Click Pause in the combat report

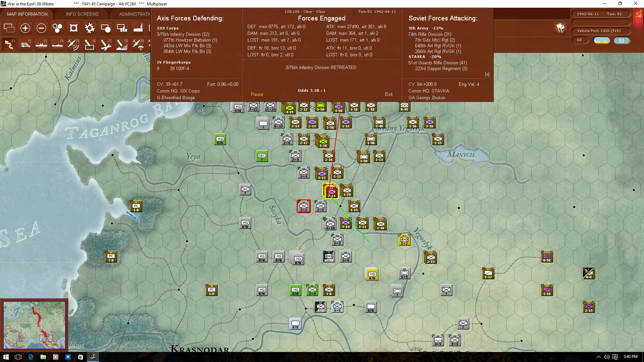257,95
